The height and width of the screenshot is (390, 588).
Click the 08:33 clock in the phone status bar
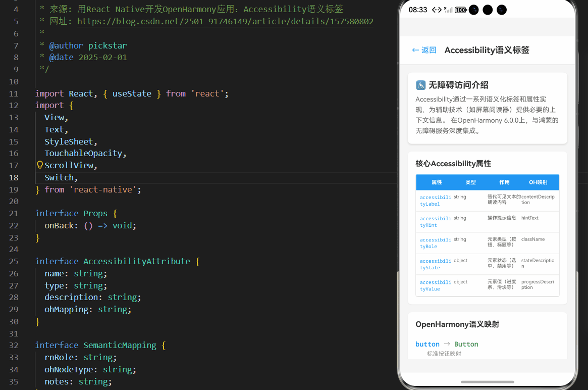pos(418,10)
